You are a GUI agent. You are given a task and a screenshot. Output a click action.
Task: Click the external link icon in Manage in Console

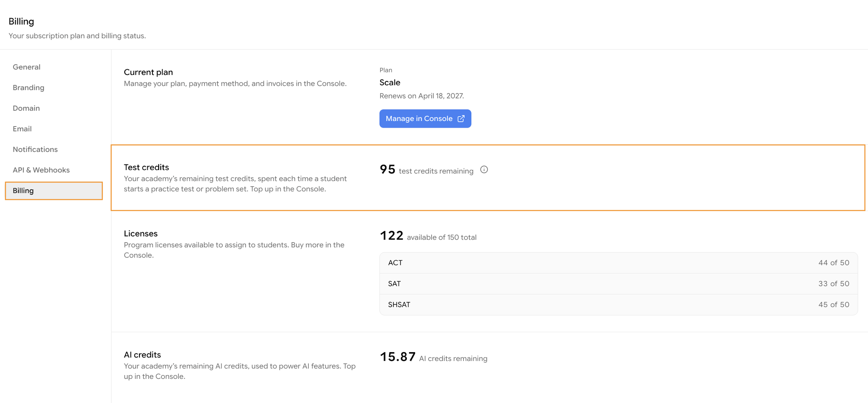(x=461, y=119)
